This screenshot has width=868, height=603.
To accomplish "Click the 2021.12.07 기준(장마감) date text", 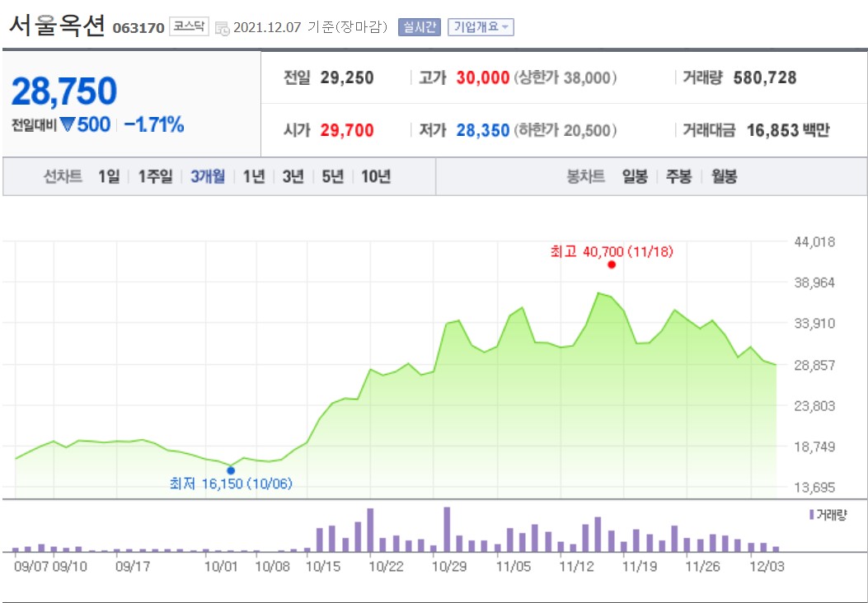I will tap(311, 27).
